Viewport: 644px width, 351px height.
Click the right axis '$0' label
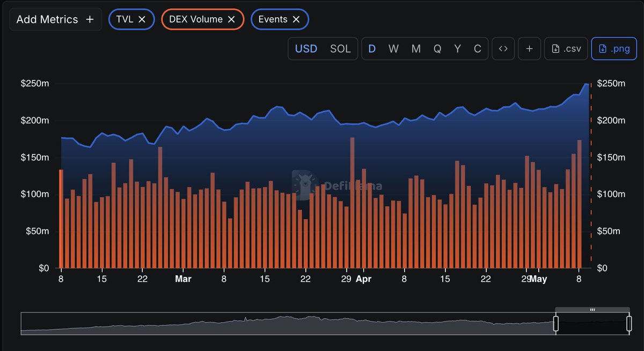pos(603,268)
